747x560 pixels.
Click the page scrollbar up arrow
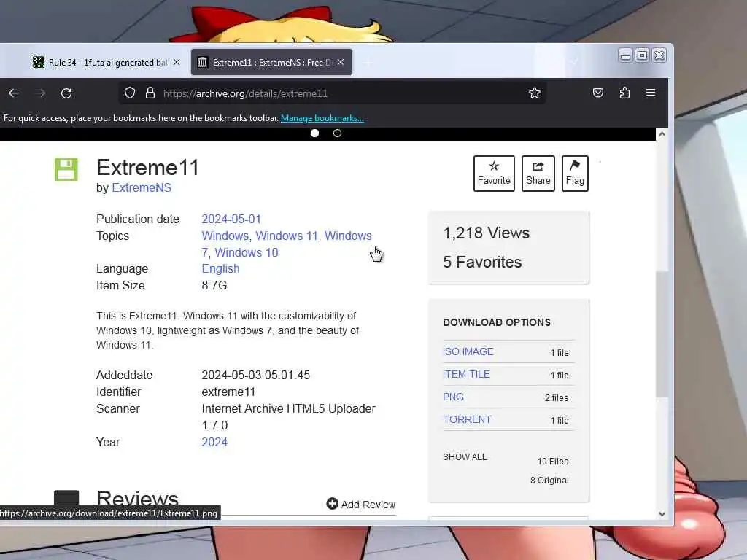tap(662, 135)
